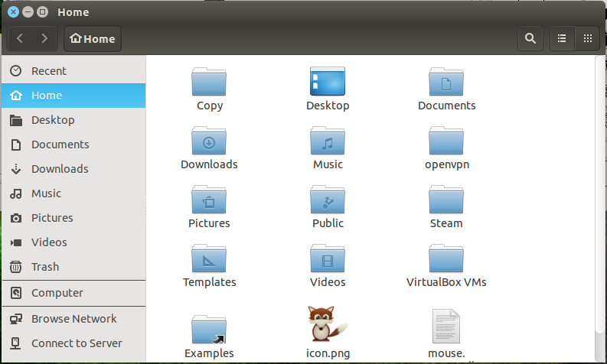Select the mouse. text file icon
This screenshot has height=364, width=607.
tap(446, 326)
